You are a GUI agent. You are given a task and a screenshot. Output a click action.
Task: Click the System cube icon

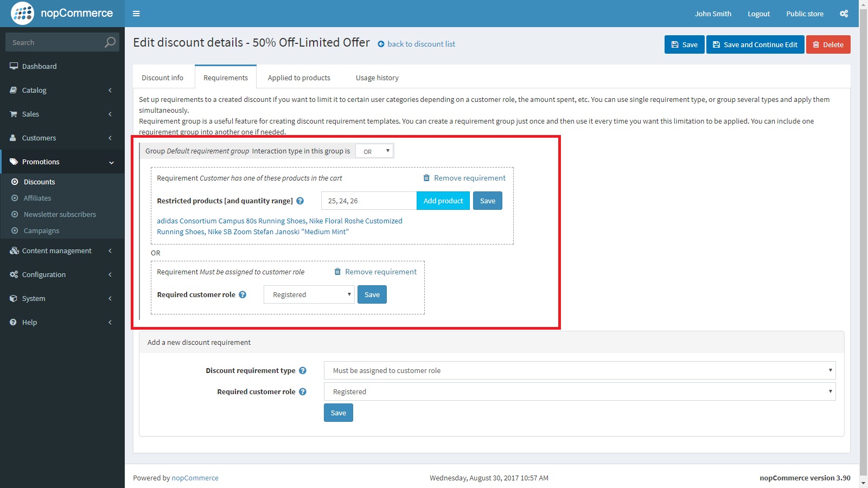(x=14, y=298)
